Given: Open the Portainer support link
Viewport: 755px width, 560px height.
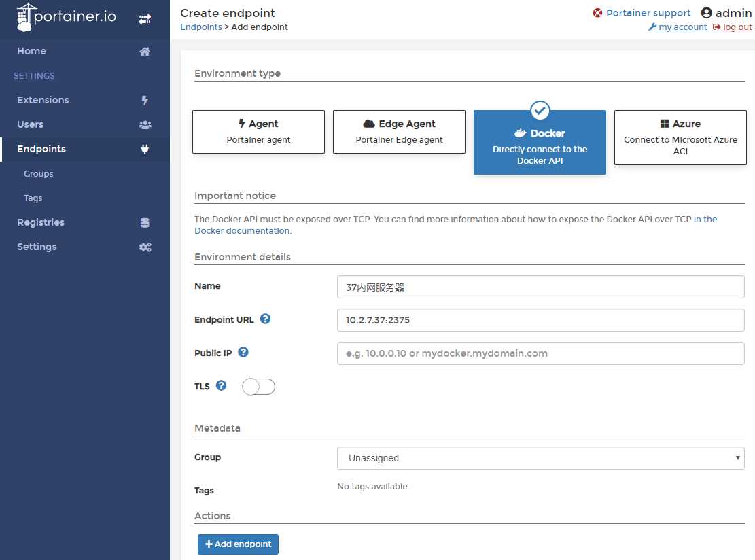Looking at the screenshot, I should (648, 13).
